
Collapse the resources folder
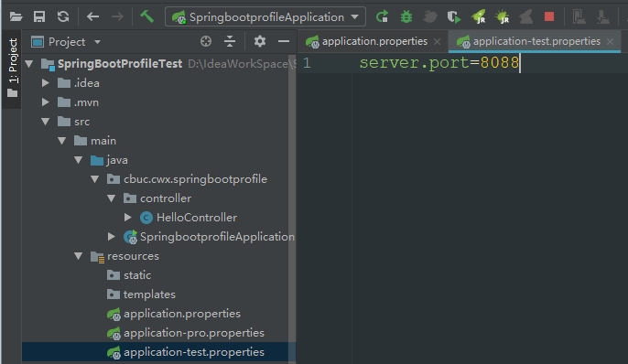coord(78,256)
